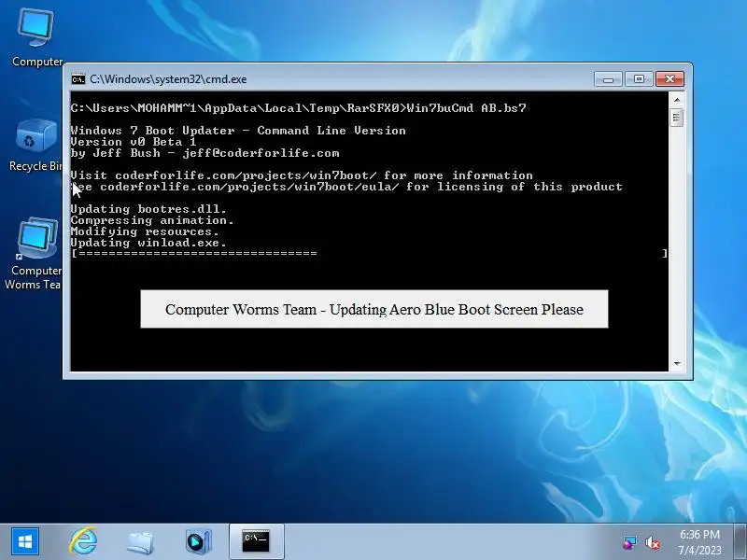Click the ASCII progress bar in console

point(369,253)
